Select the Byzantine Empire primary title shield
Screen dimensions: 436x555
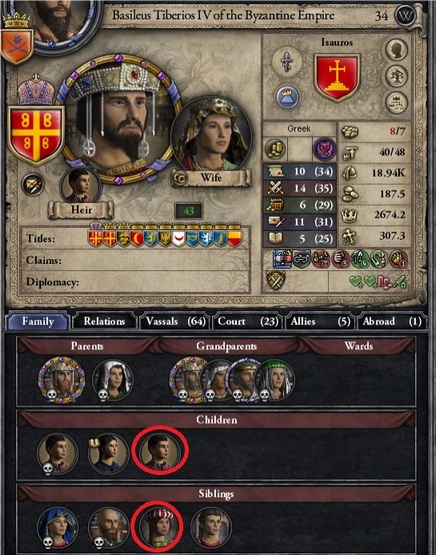coord(35,135)
